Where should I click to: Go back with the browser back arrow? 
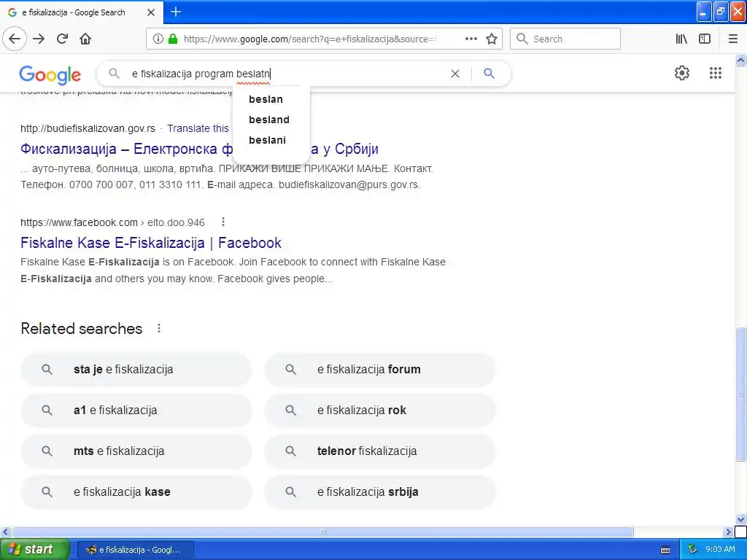pos(15,39)
